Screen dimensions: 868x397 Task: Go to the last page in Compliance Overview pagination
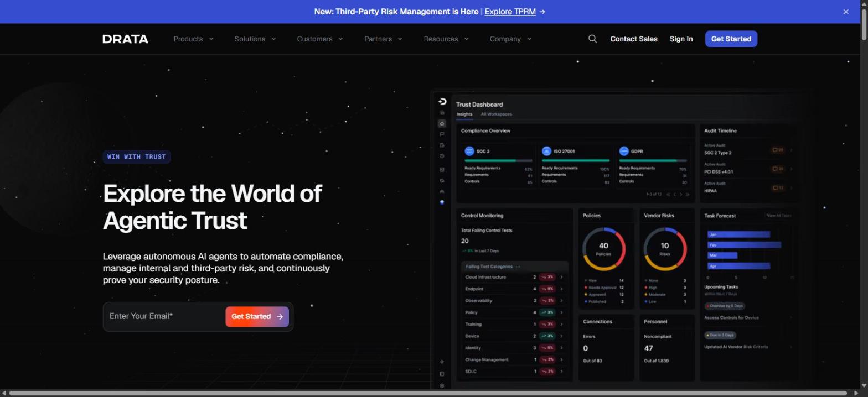pyautogui.click(x=688, y=195)
